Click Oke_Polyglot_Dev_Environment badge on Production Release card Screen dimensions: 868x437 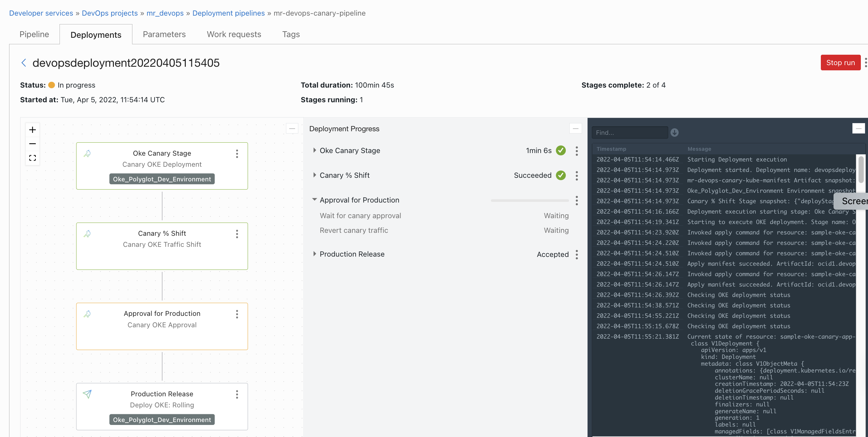point(162,420)
